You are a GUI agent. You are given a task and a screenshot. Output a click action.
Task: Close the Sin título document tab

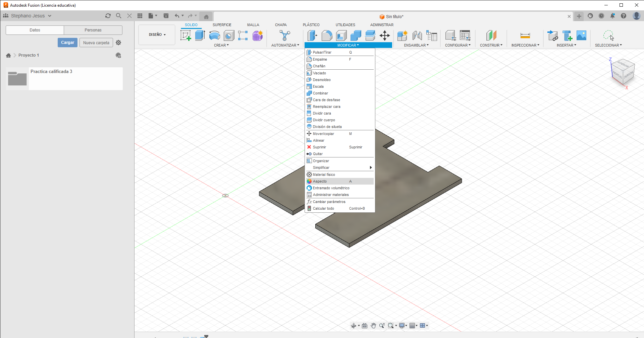(x=569, y=16)
